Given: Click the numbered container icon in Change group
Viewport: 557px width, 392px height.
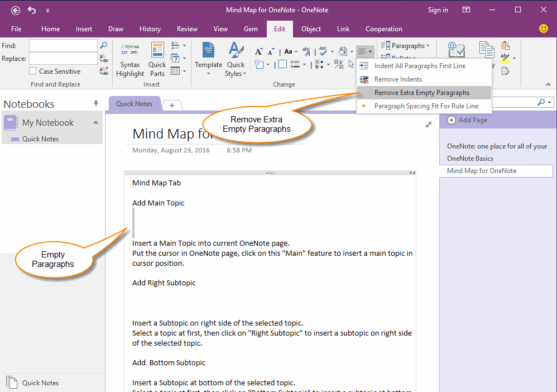Looking at the screenshot, I should click(x=260, y=64).
